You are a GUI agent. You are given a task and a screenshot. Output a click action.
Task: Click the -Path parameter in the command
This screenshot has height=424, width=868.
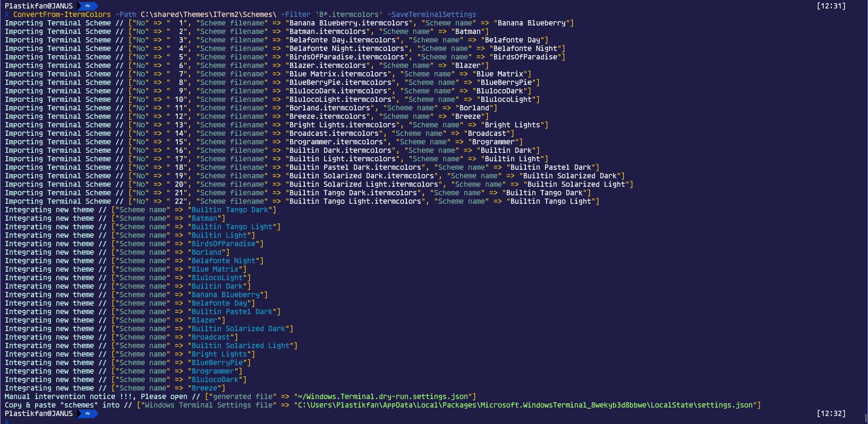(126, 14)
